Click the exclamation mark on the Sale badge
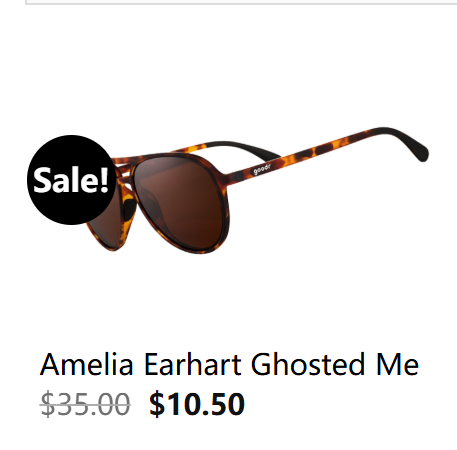 (104, 180)
